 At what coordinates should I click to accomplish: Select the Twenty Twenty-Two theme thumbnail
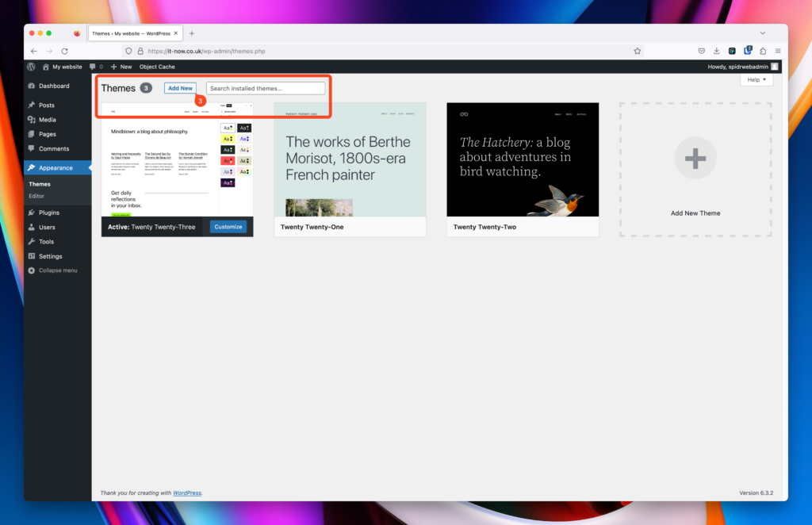click(x=523, y=159)
